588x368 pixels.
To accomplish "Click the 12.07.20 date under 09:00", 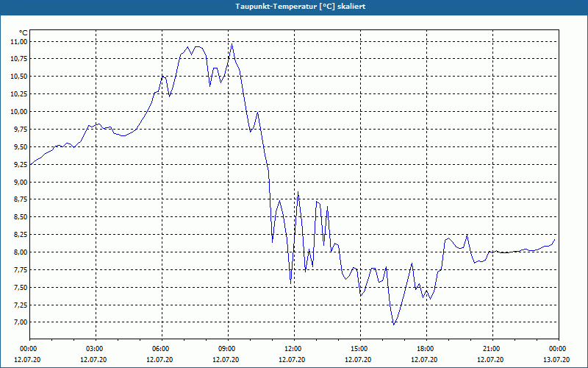I will (x=226, y=360).
